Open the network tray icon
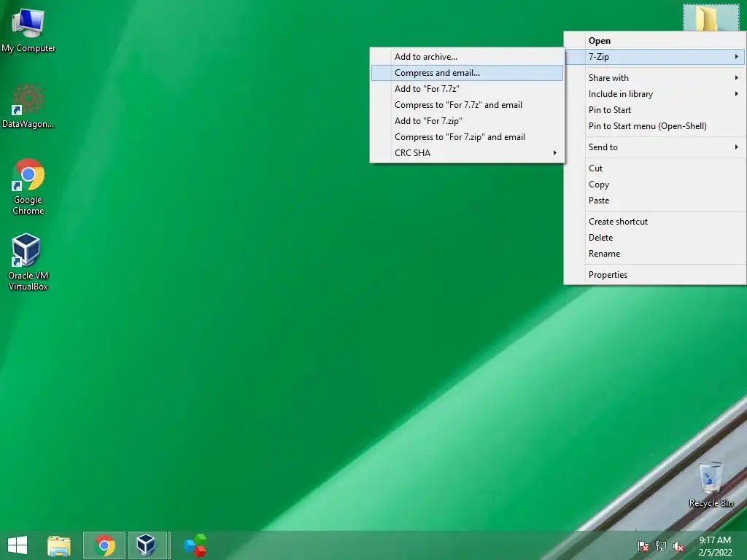Viewport: 747px width, 560px height. (x=661, y=545)
